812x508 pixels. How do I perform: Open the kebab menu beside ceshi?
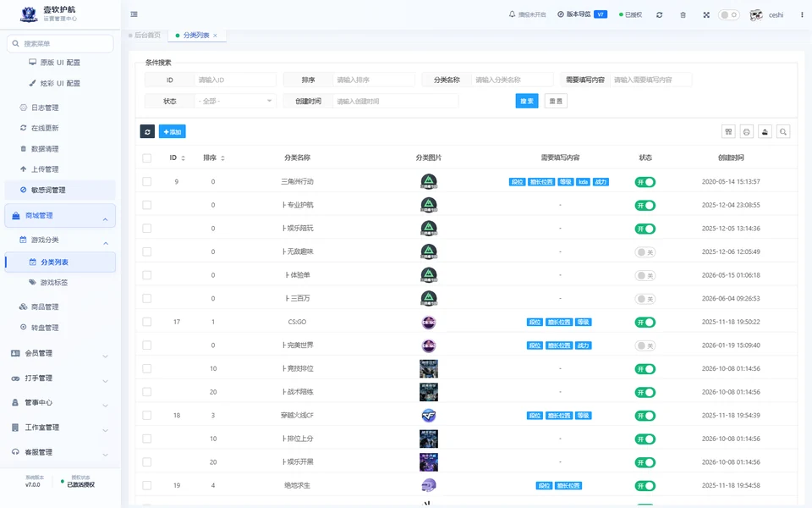802,15
